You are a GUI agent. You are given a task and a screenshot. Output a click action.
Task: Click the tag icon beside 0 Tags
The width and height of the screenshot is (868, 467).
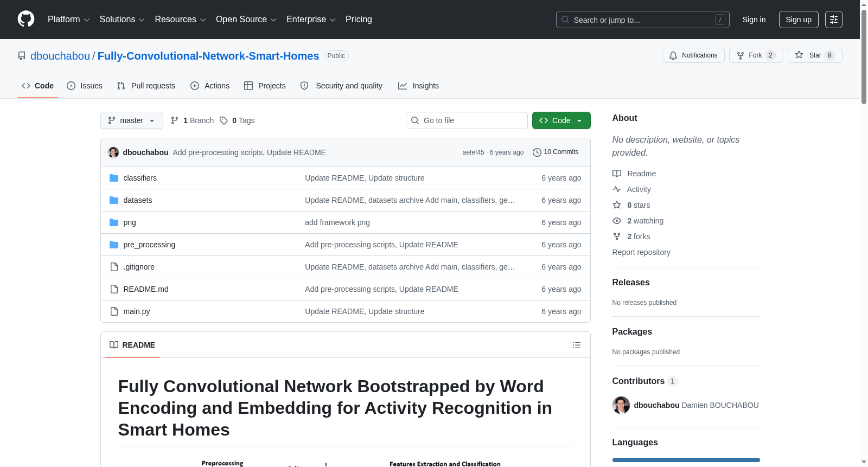pyautogui.click(x=224, y=120)
